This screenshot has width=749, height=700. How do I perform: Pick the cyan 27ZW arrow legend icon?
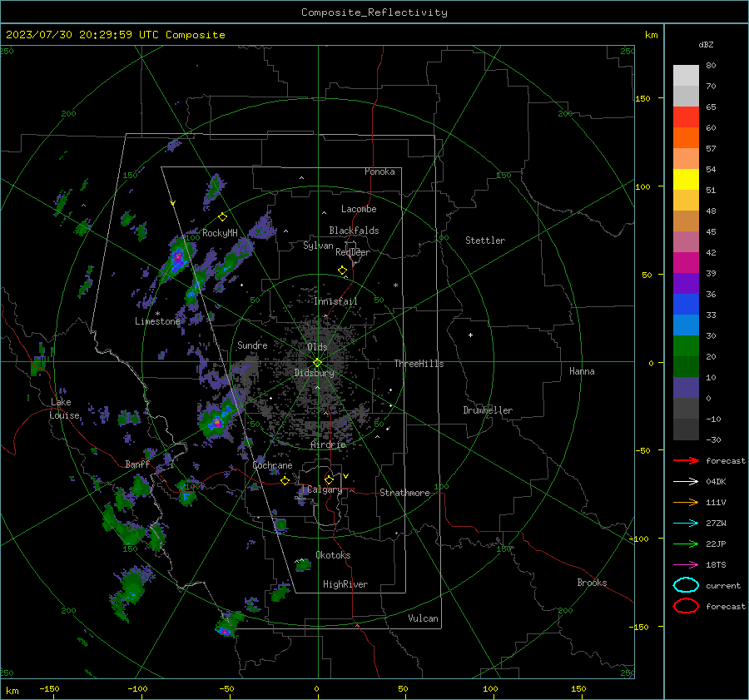tap(686, 524)
